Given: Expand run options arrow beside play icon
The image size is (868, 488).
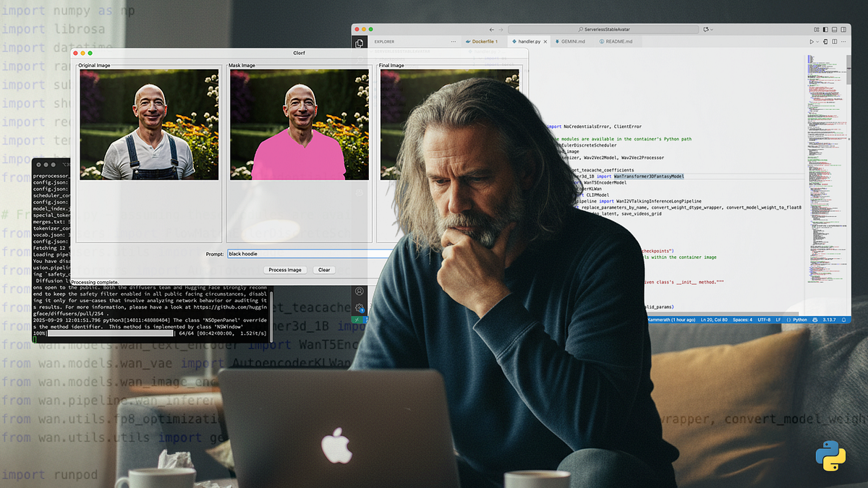Looking at the screenshot, I should coord(817,42).
